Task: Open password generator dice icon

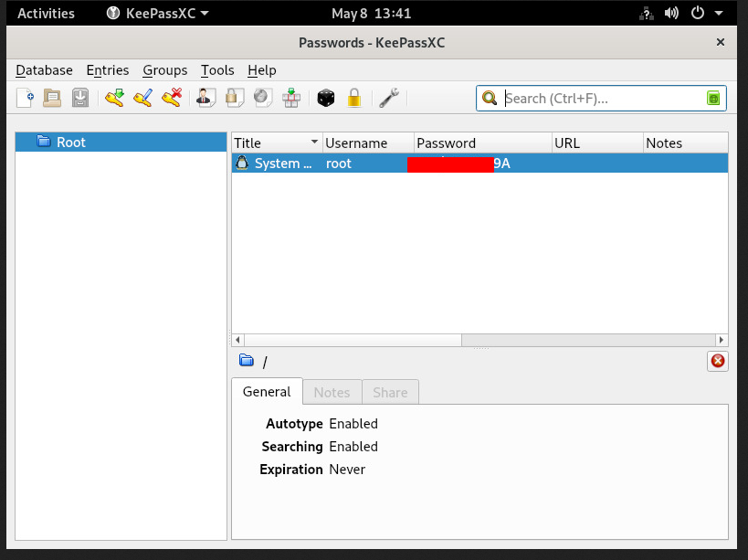Action: [326, 99]
